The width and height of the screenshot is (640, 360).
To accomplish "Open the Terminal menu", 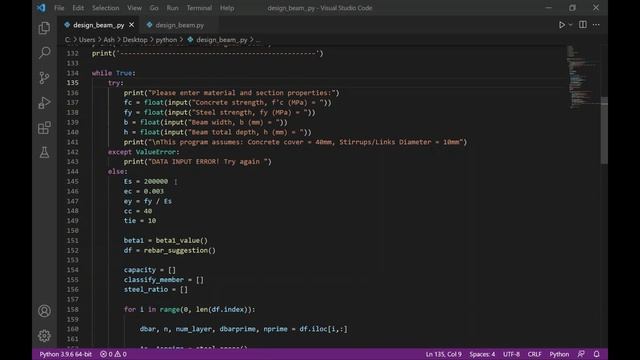I will [x=199, y=8].
